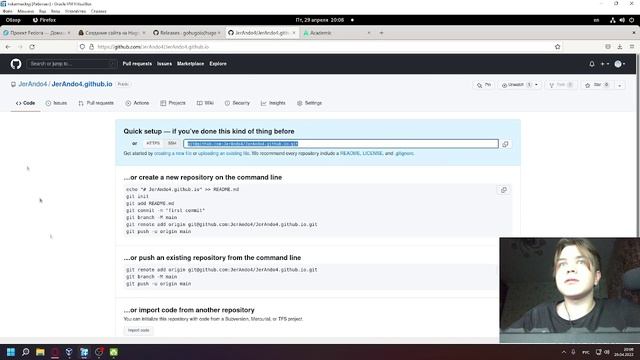The height and width of the screenshot is (360, 640).
Task: Open the .gitignore recommendation link
Action: 404,153
